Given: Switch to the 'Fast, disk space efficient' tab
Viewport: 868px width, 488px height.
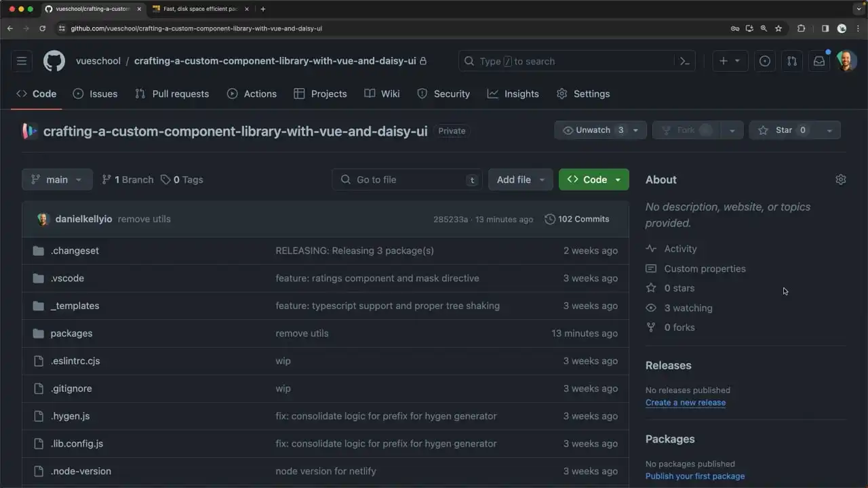Looking at the screenshot, I should pos(201,9).
